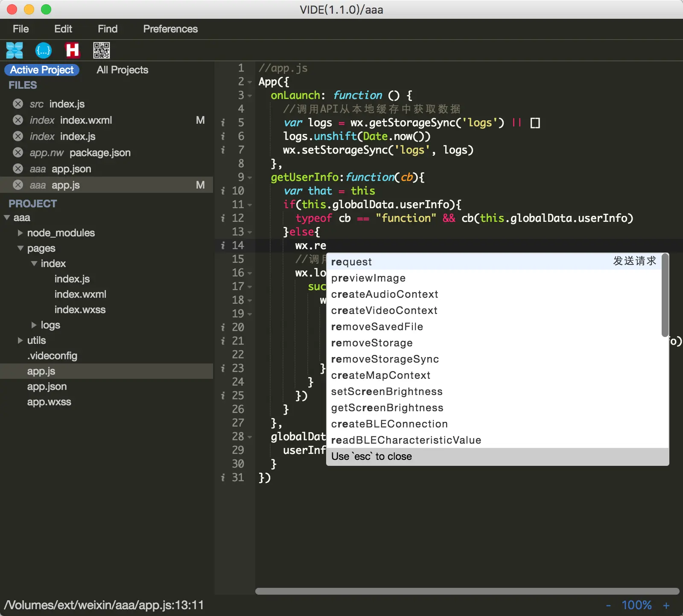This screenshot has height=616, width=683.
Task: Click the horizontal editor scrollbar
Action: click(x=467, y=591)
